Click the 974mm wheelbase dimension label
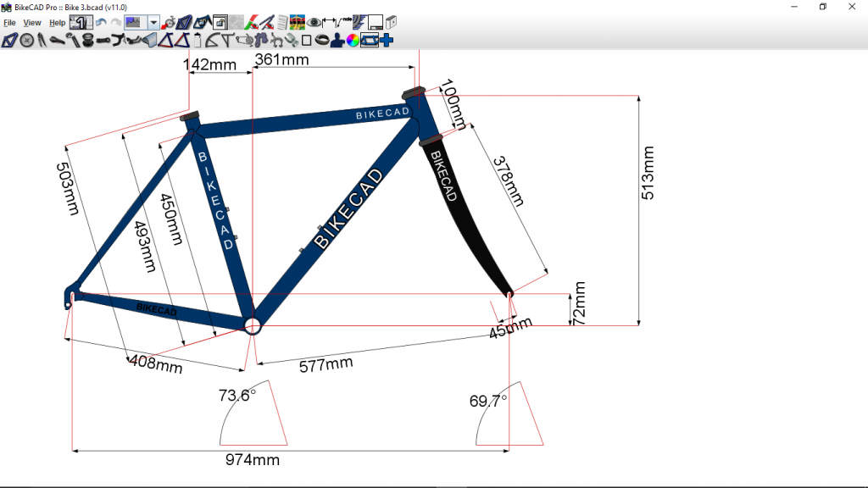 pos(252,460)
